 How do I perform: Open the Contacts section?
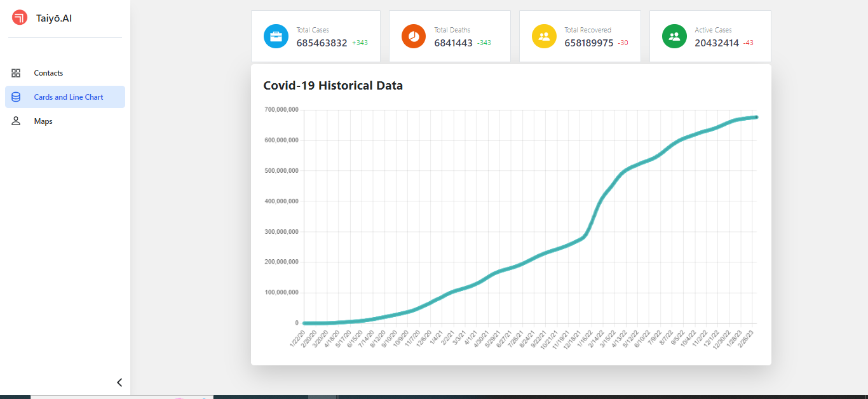click(49, 72)
